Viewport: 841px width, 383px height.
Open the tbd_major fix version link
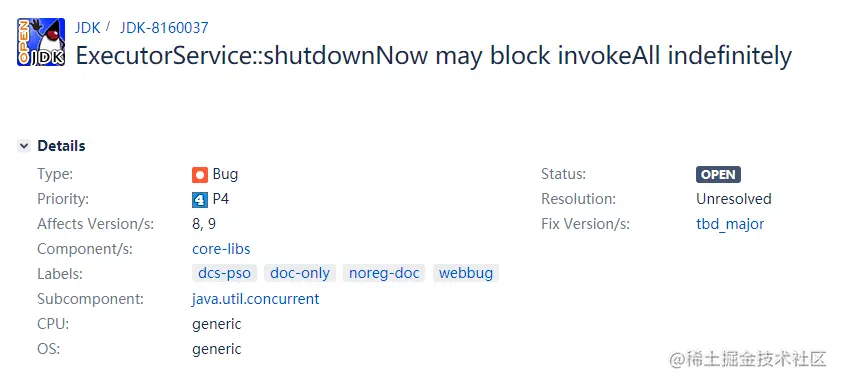(x=730, y=224)
